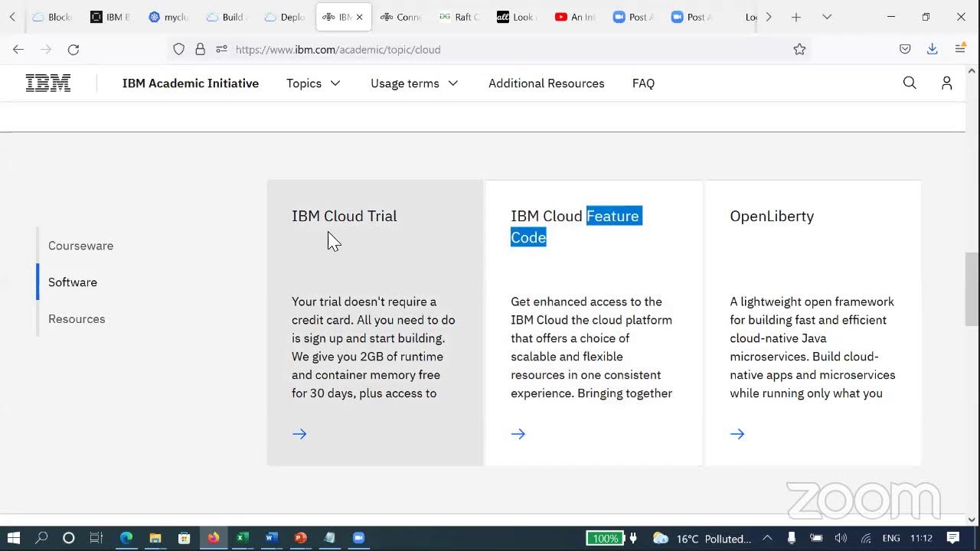980x551 pixels.
Task: Open site permissions icon in address bar
Action: (x=221, y=49)
